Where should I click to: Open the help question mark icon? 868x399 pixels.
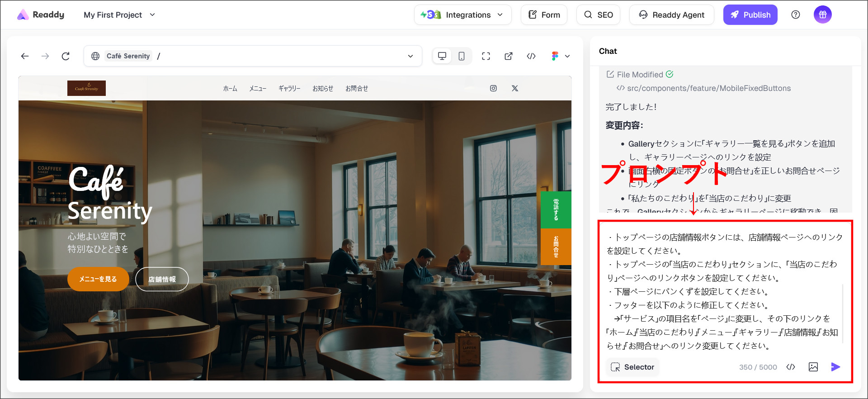click(x=796, y=15)
